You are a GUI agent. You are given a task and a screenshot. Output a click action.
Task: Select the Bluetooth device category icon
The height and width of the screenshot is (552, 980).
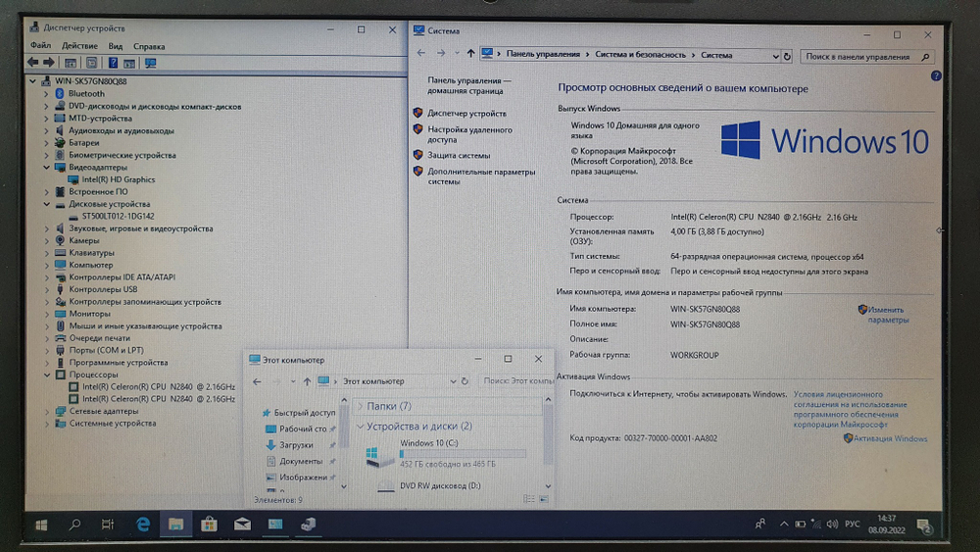(60, 93)
